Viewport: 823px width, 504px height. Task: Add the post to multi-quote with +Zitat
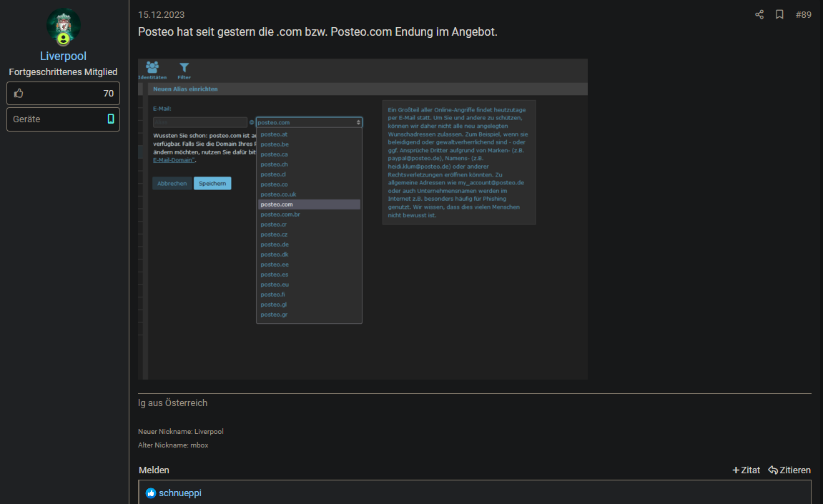tap(746, 470)
